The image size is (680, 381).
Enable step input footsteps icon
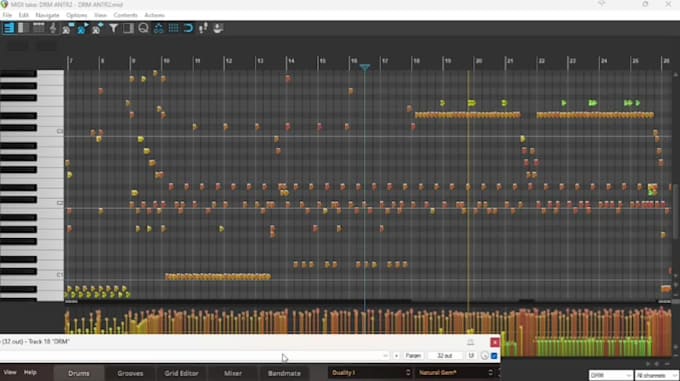203,29
